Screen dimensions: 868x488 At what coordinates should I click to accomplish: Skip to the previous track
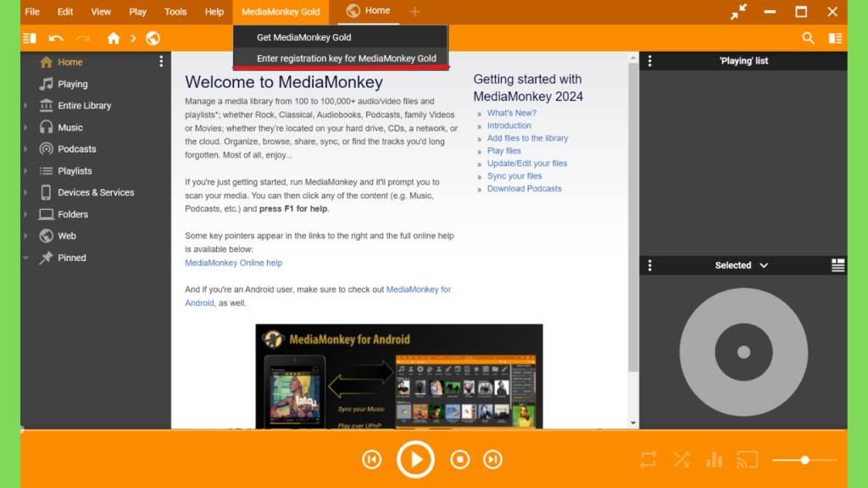coord(372,459)
